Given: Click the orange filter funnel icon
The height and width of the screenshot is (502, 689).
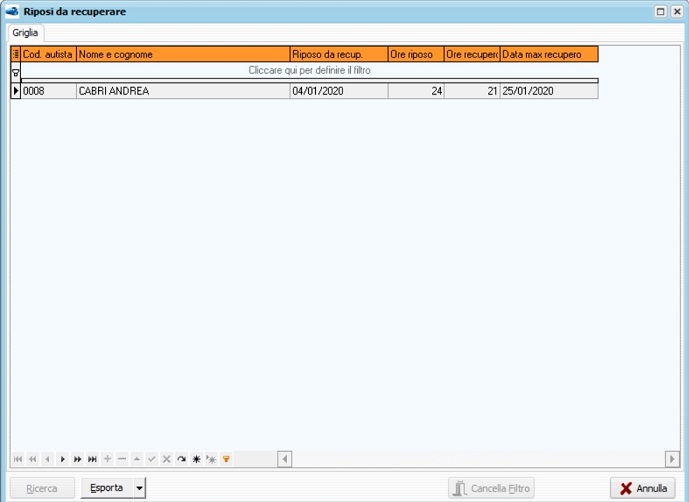Looking at the screenshot, I should click(226, 459).
